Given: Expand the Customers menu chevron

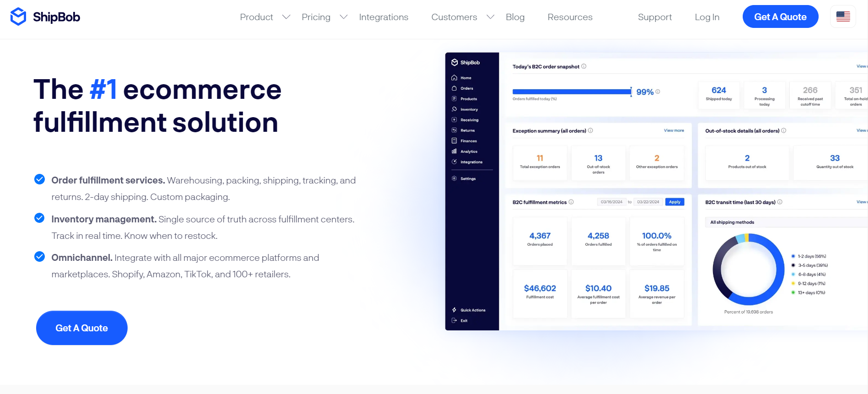Looking at the screenshot, I should [x=490, y=17].
